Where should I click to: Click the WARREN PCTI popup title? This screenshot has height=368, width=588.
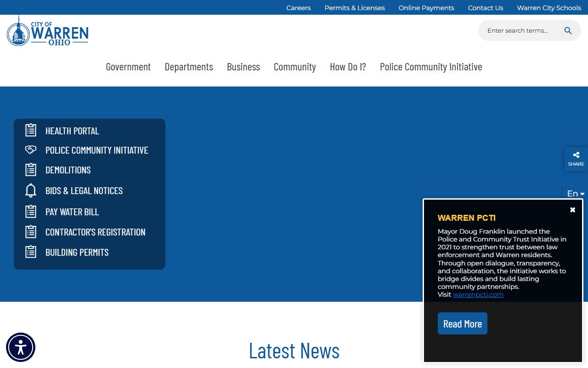pyautogui.click(x=467, y=218)
